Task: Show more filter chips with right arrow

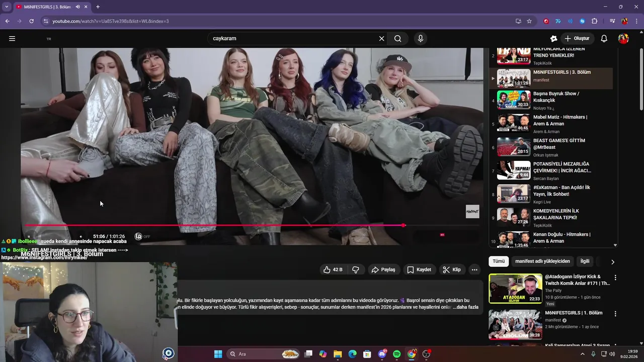Action: [612, 261]
